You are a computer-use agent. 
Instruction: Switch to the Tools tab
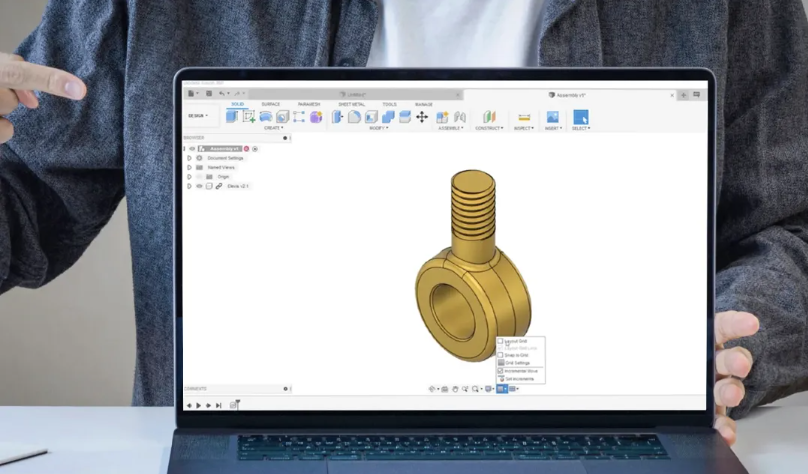pos(390,104)
